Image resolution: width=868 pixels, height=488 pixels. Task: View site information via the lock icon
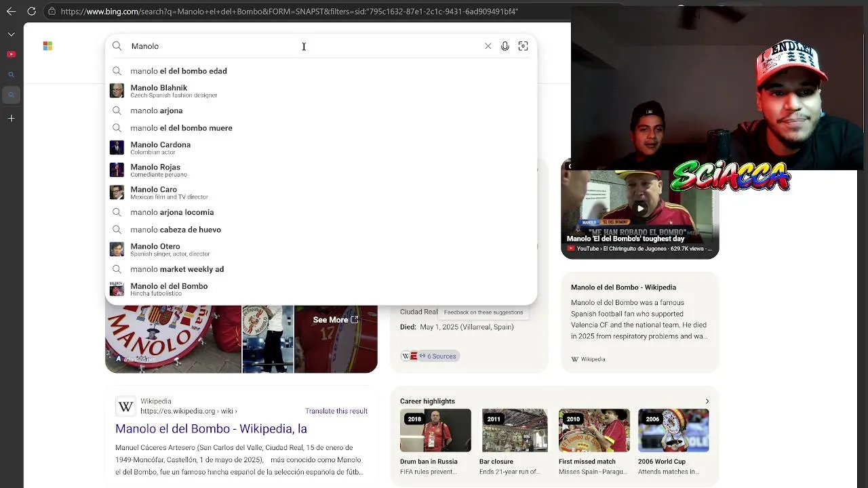52,12
